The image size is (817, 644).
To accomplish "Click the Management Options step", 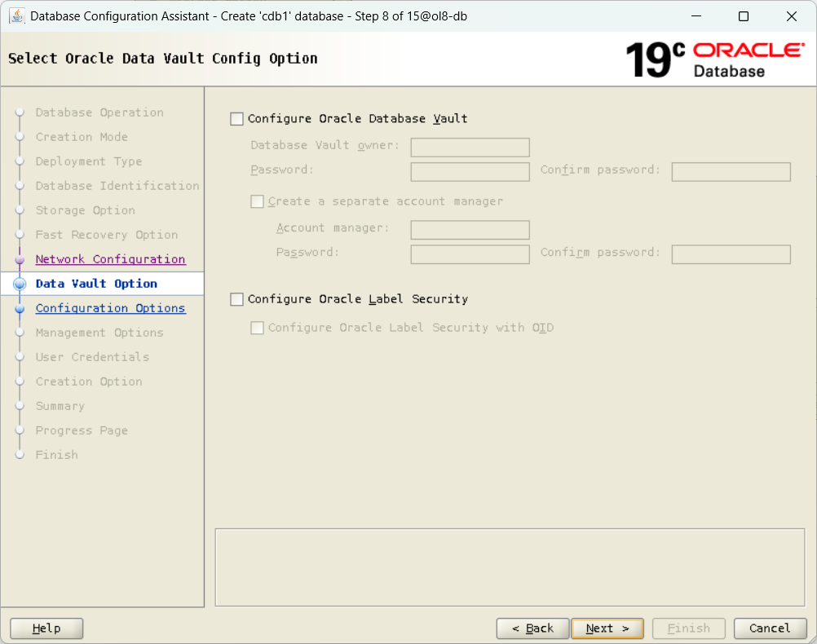I will (x=99, y=333).
